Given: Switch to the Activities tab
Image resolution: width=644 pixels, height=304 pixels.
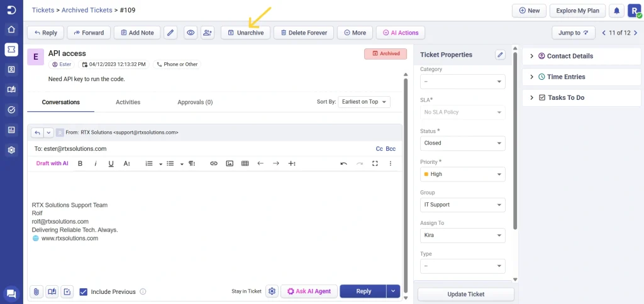Looking at the screenshot, I should coord(128,102).
